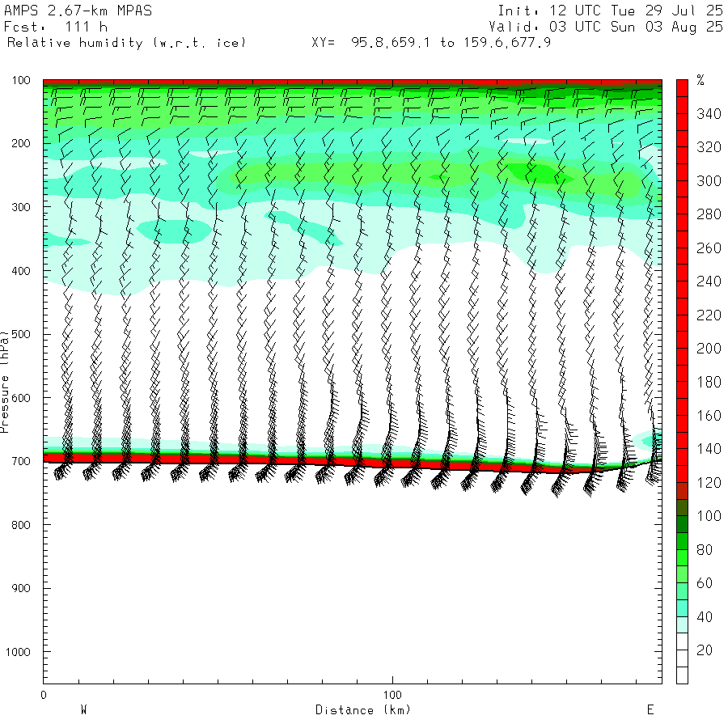Select the colorbar value label 180
The height and width of the screenshot is (728, 728).
coord(709,382)
